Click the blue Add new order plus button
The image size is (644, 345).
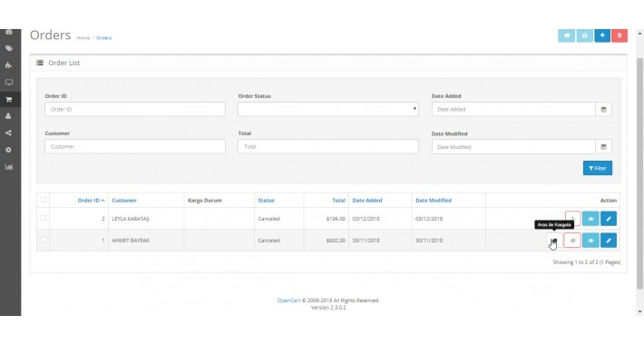tap(602, 35)
